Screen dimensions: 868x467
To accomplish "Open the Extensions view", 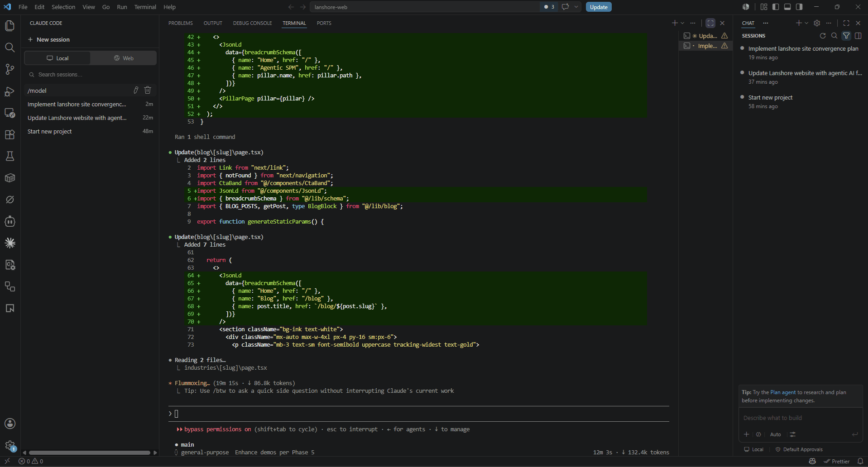I will click(x=10, y=134).
